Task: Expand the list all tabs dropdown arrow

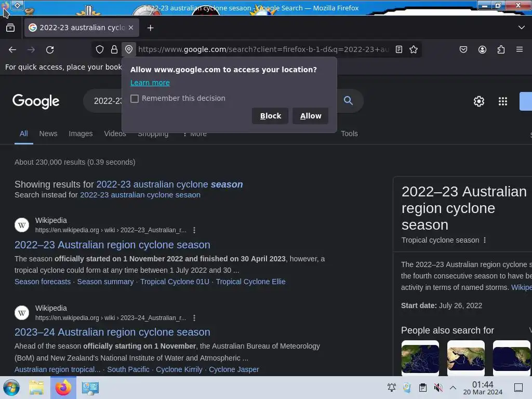Action: click(522, 28)
